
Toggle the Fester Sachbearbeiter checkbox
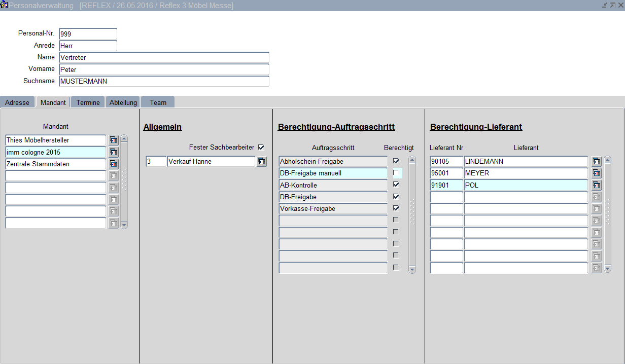tap(261, 148)
